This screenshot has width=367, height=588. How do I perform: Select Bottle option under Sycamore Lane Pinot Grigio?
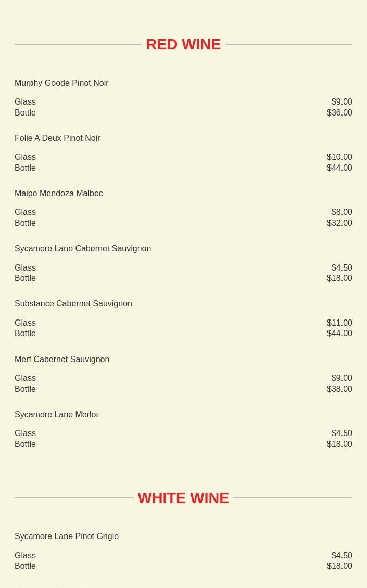tap(25, 566)
